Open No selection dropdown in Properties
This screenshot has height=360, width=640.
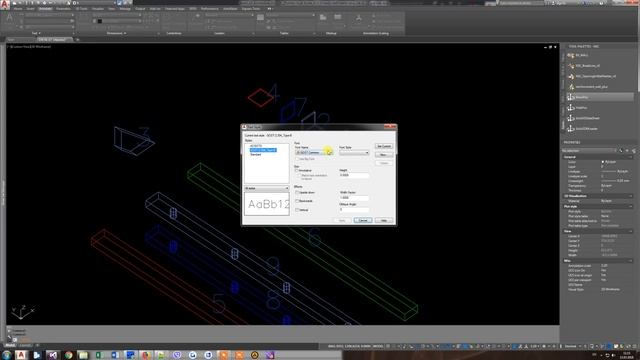point(589,151)
